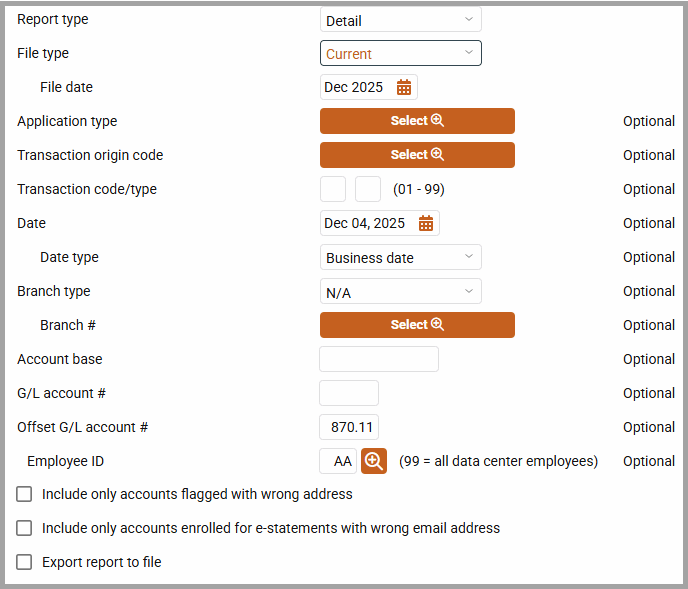Click the Offset G/L account # field

(x=349, y=427)
